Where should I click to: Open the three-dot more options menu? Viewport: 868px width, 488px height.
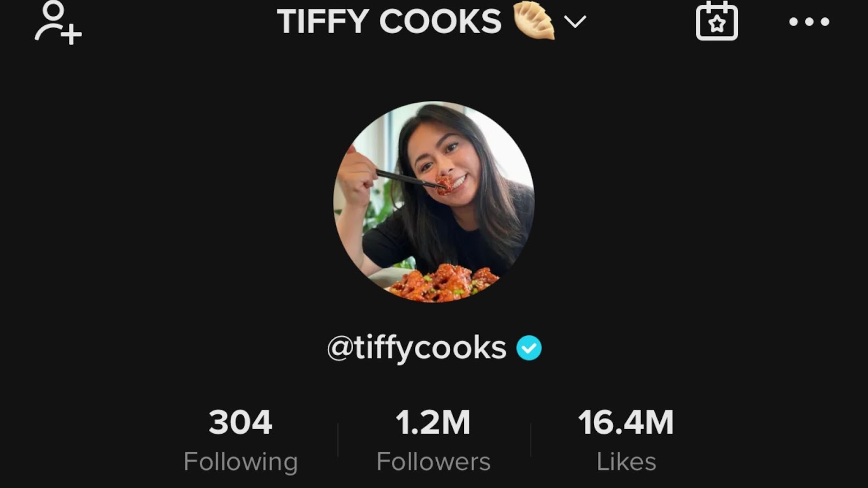tap(809, 22)
